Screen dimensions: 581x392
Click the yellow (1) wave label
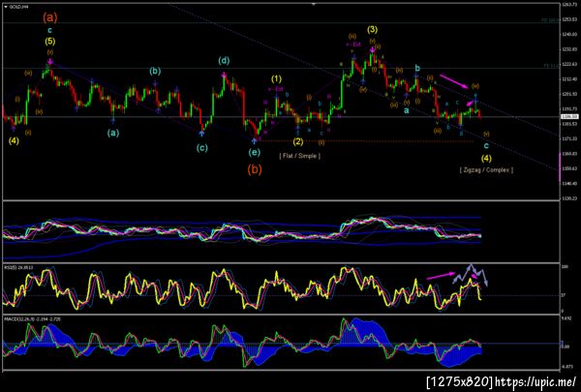click(276, 78)
